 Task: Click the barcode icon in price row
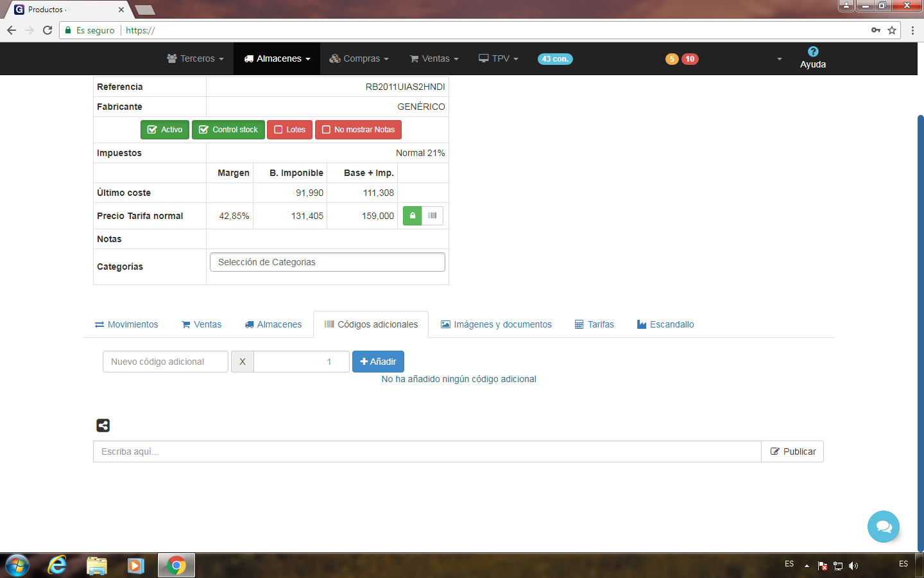tap(432, 216)
